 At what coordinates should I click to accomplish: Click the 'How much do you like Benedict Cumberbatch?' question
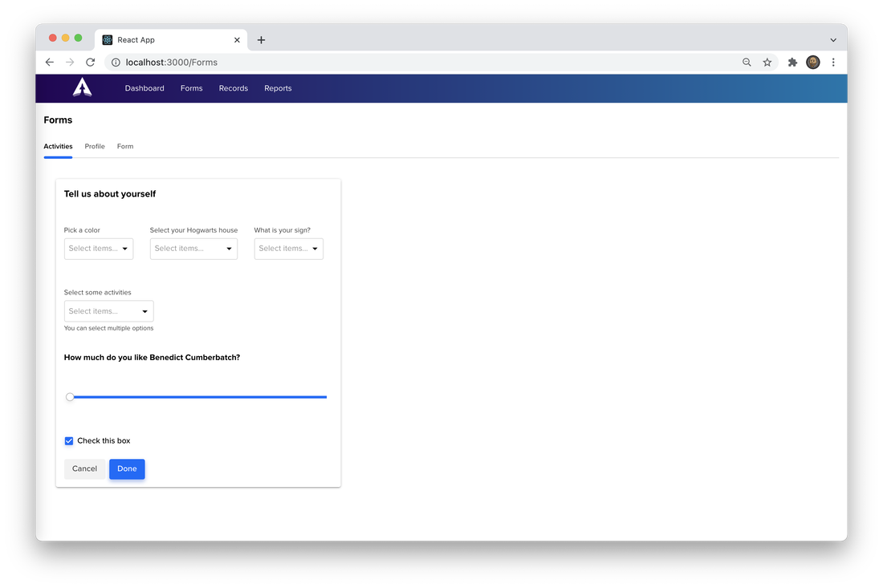(152, 358)
